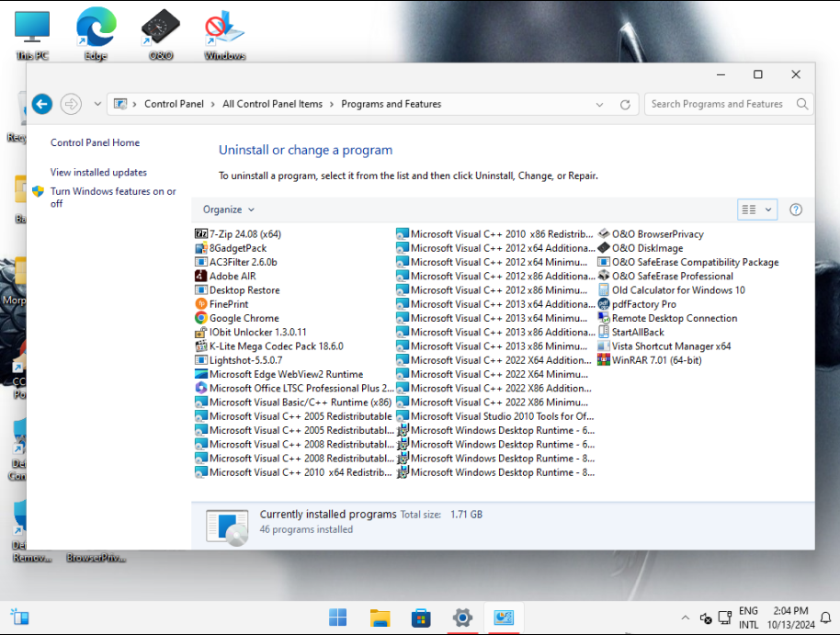This screenshot has width=840, height=635.
Task: Click the forward navigation arrow
Action: click(71, 104)
